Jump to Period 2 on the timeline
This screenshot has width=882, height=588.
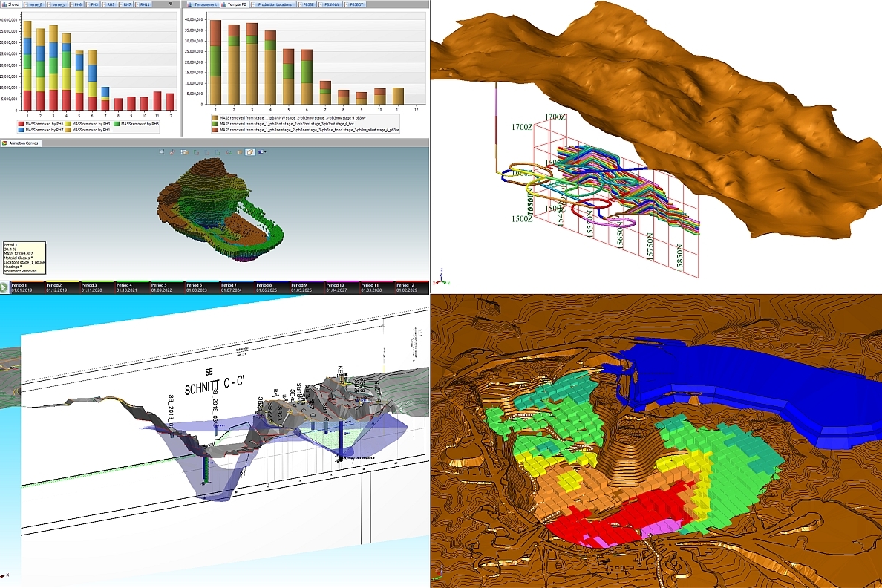pos(63,287)
